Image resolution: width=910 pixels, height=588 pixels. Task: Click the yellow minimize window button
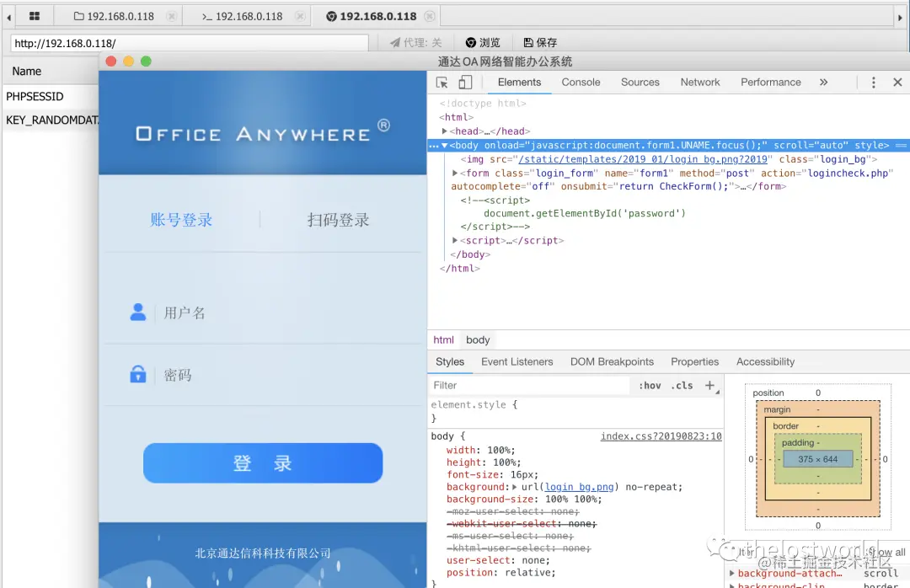pos(129,61)
